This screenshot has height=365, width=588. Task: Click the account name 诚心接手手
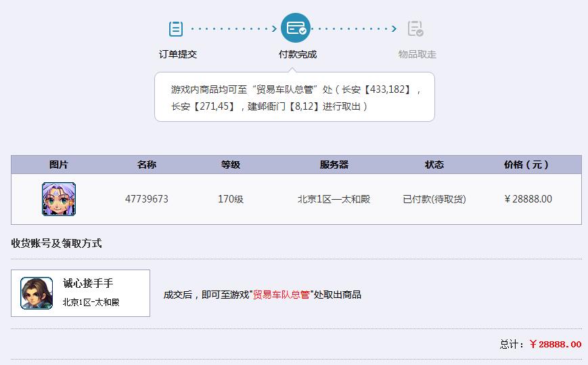point(88,283)
